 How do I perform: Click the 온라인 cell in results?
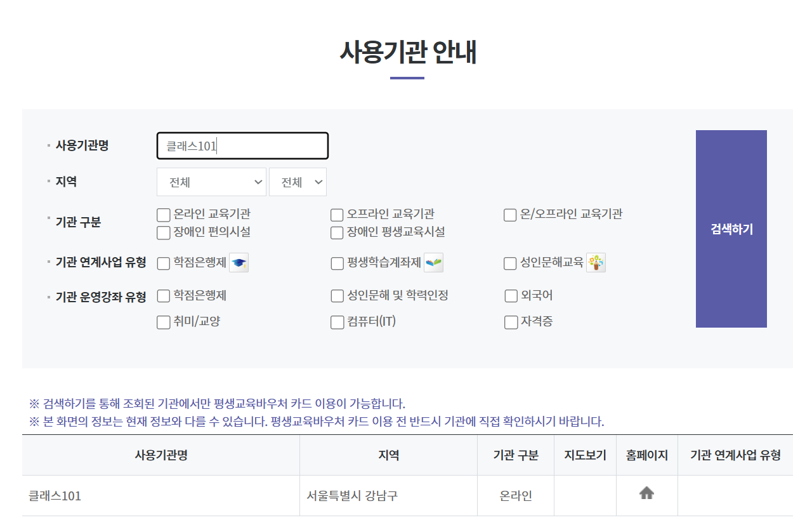click(516, 496)
